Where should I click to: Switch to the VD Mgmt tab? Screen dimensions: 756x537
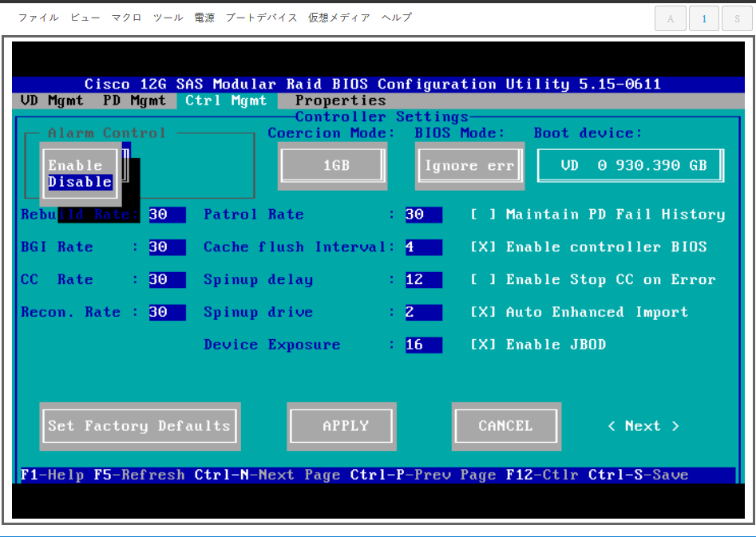tap(52, 101)
